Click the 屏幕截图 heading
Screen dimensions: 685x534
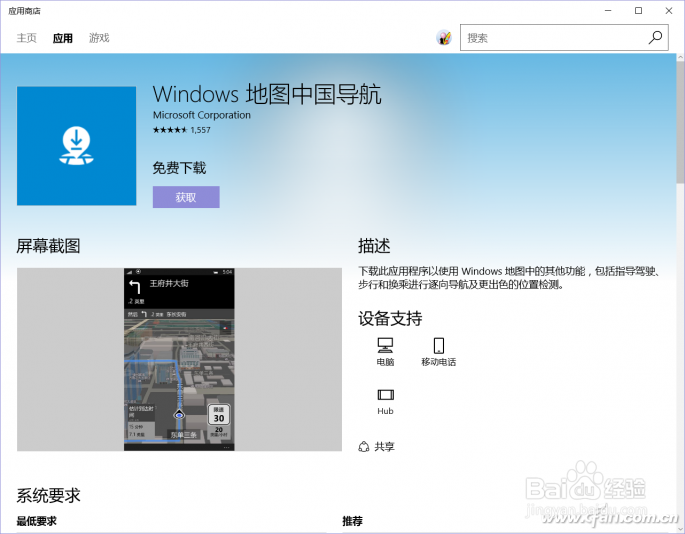(x=48, y=246)
